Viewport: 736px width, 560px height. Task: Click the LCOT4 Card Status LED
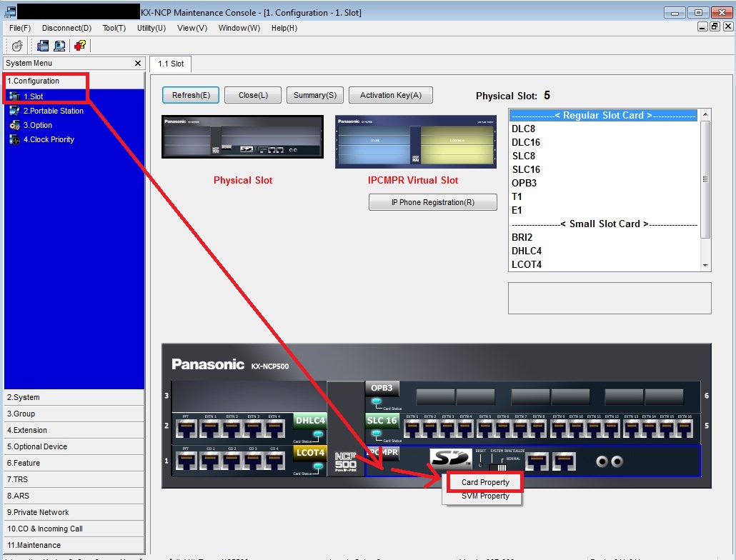[318, 466]
